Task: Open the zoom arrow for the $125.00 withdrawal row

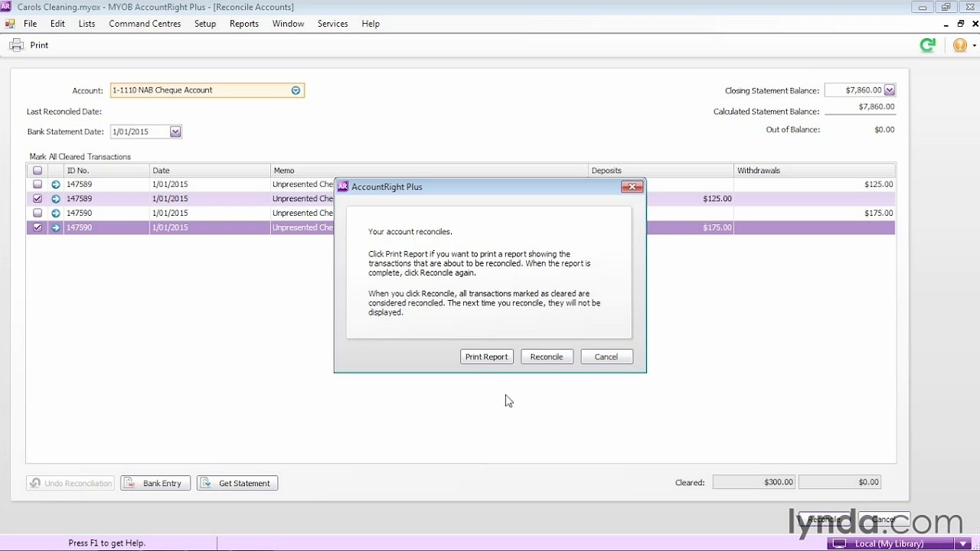Action: (x=56, y=184)
